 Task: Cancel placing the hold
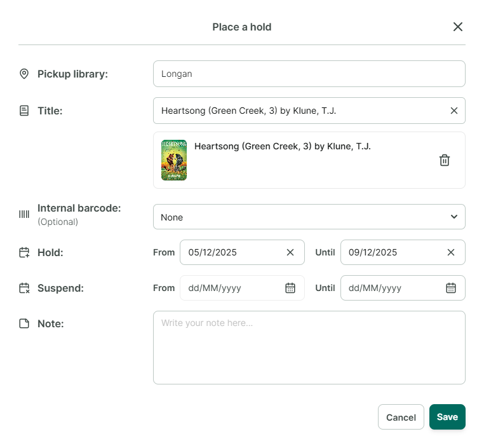[x=401, y=417]
